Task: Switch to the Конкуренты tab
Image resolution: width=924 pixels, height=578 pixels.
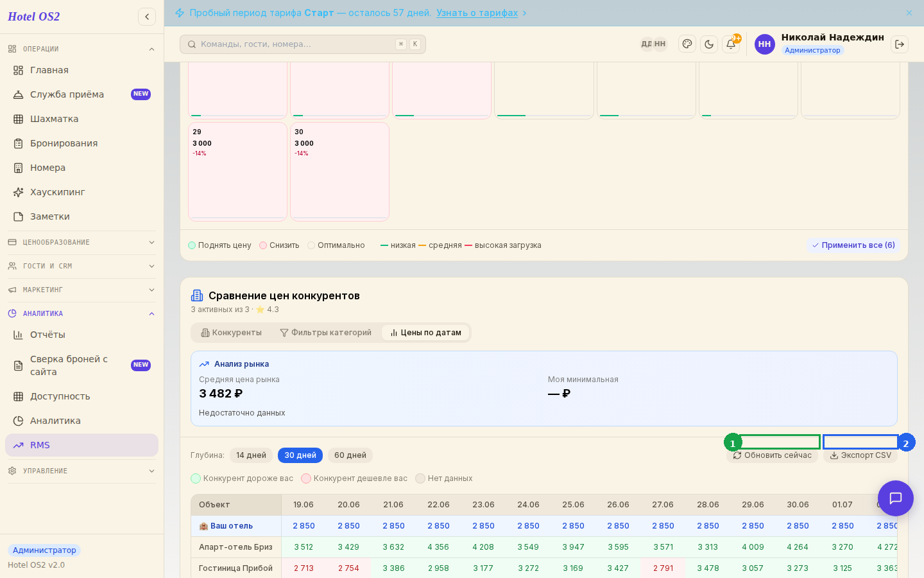Action: click(x=232, y=333)
